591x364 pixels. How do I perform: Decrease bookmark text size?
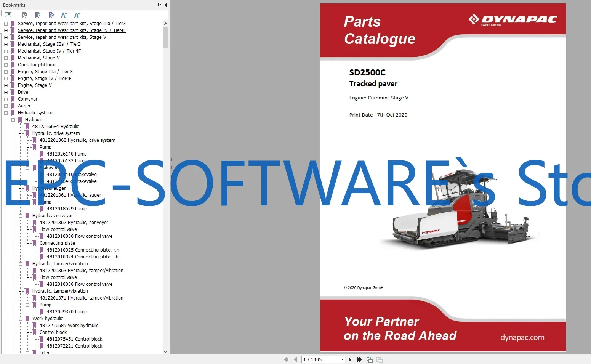(x=77, y=15)
